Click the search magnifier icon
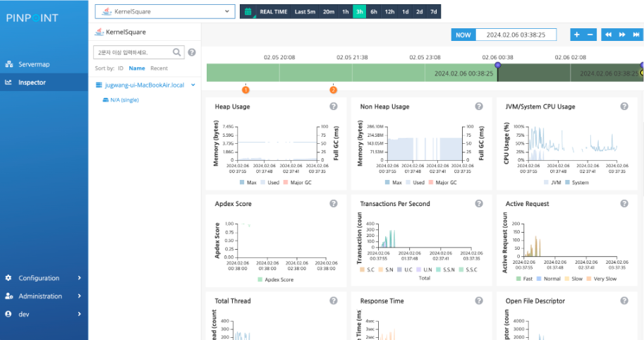Viewport: 644px width, 340px height. click(176, 52)
